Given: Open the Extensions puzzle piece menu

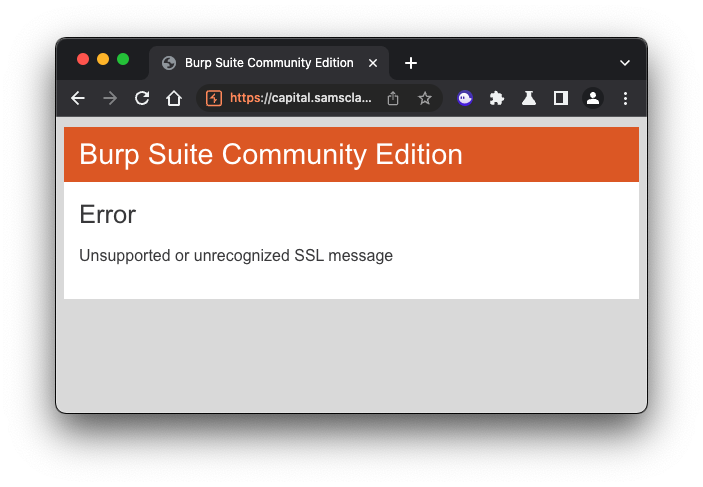Looking at the screenshot, I should click(x=497, y=98).
